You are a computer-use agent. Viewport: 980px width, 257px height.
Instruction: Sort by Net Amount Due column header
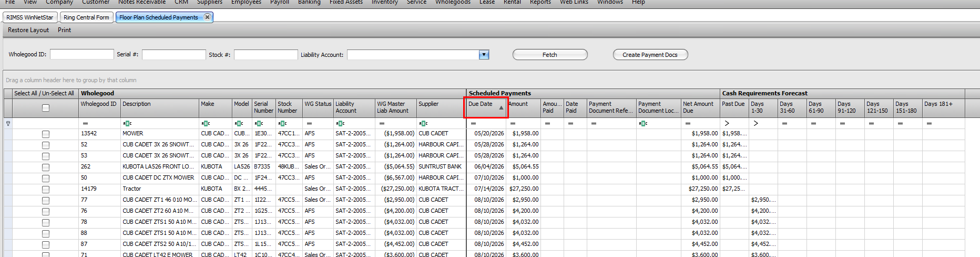click(x=700, y=107)
